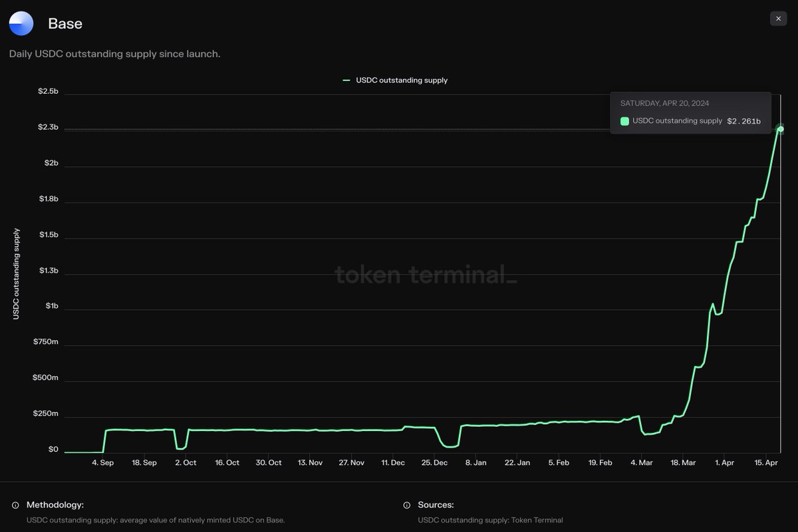Click the highlighted data point at chart end
The width and height of the screenshot is (798, 532).
(x=779, y=129)
